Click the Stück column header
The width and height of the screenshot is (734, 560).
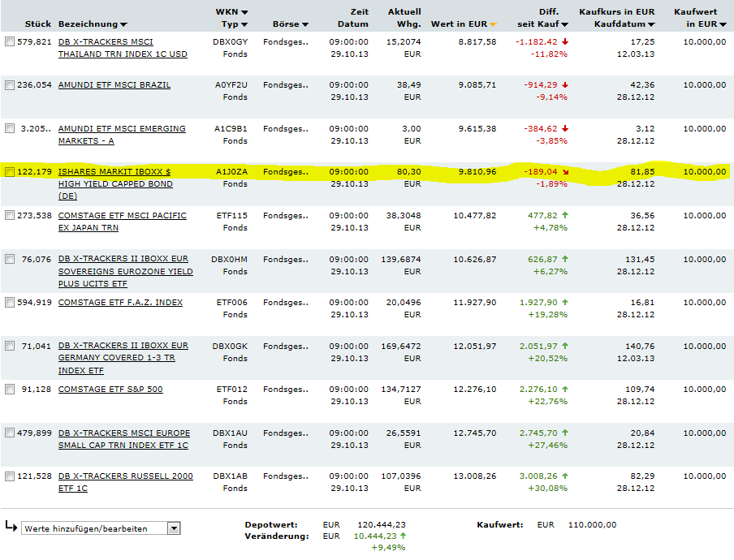point(39,24)
